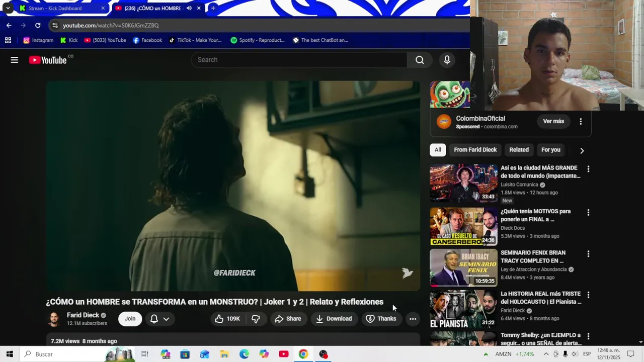
Task: Select the Related chip
Action: (x=519, y=150)
